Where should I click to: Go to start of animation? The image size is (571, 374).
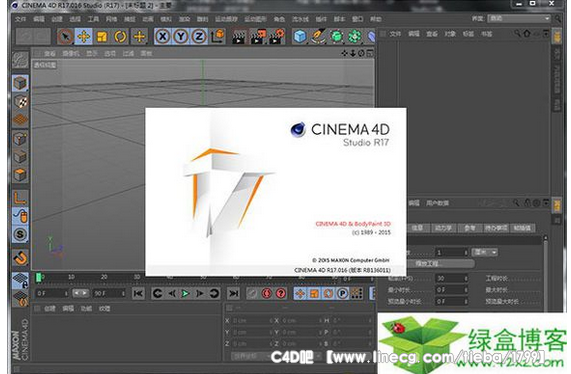tap(138, 294)
